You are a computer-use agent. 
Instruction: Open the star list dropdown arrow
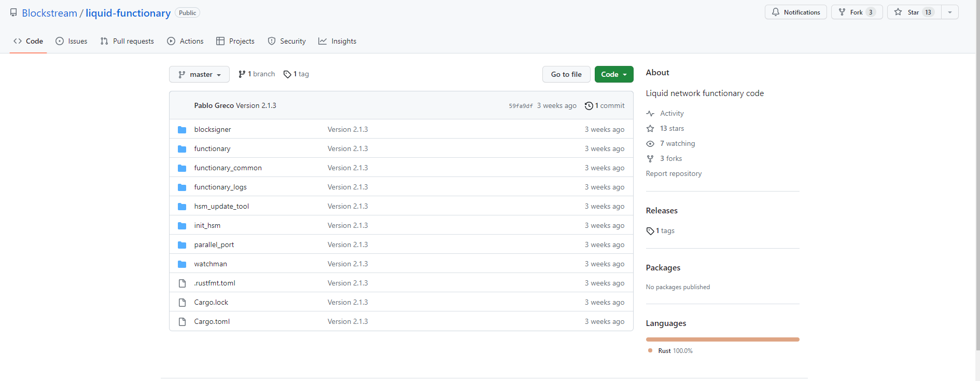950,12
